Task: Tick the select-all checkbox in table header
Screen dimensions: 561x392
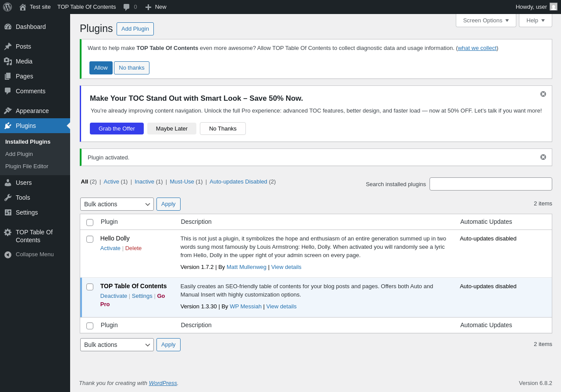Action: pos(90,222)
